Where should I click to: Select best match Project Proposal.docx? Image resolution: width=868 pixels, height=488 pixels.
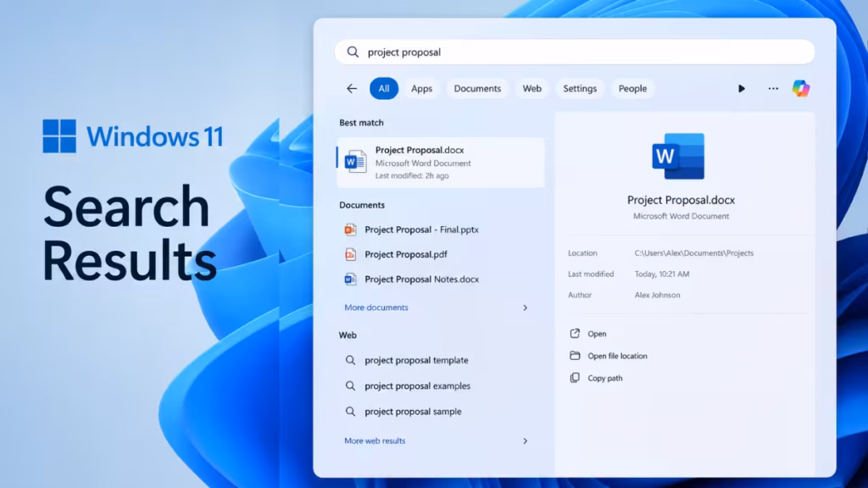[x=441, y=163]
